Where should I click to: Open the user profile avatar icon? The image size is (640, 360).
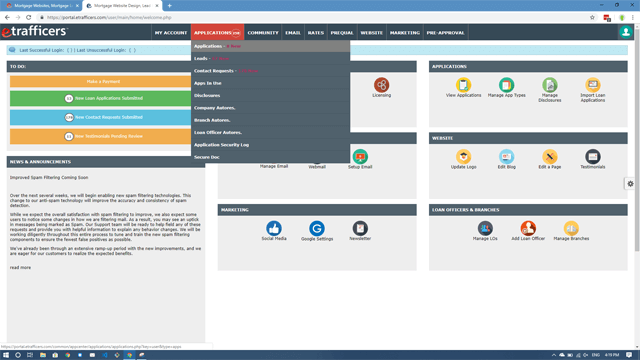click(625, 32)
